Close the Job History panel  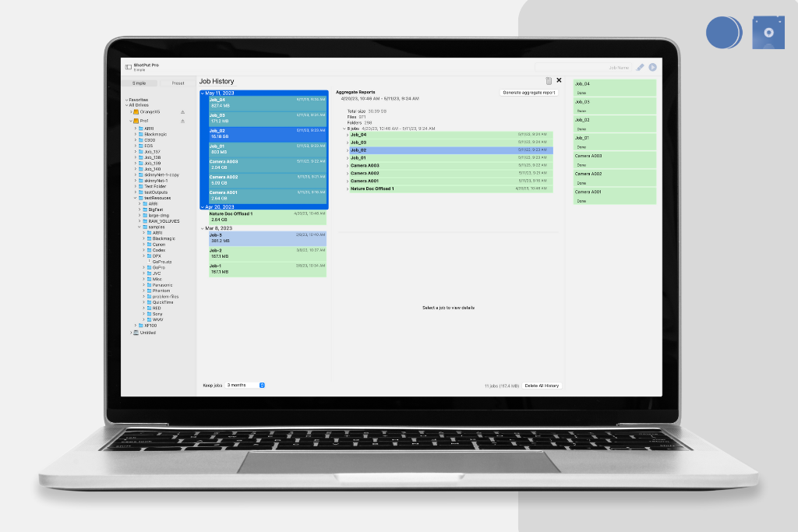click(x=559, y=80)
